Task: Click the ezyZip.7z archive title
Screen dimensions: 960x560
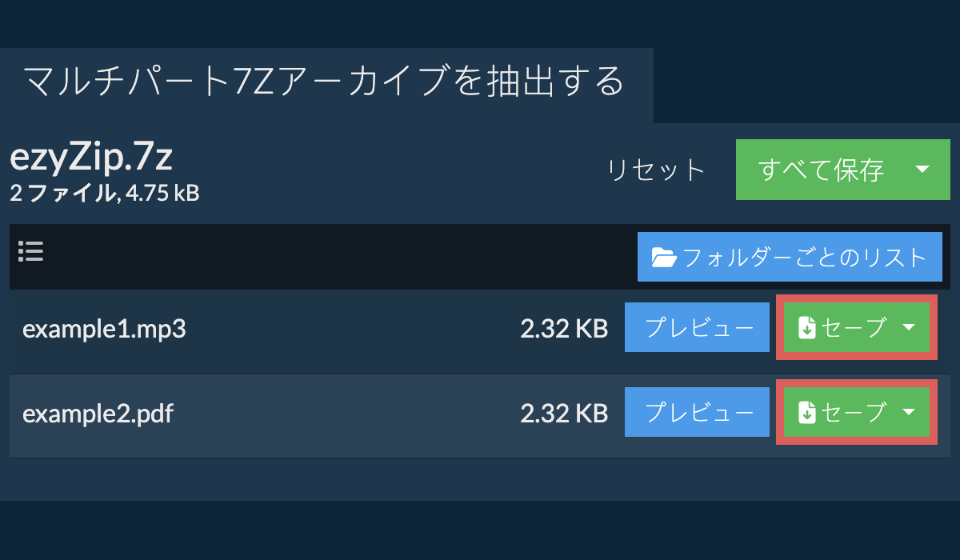Action: 91,158
